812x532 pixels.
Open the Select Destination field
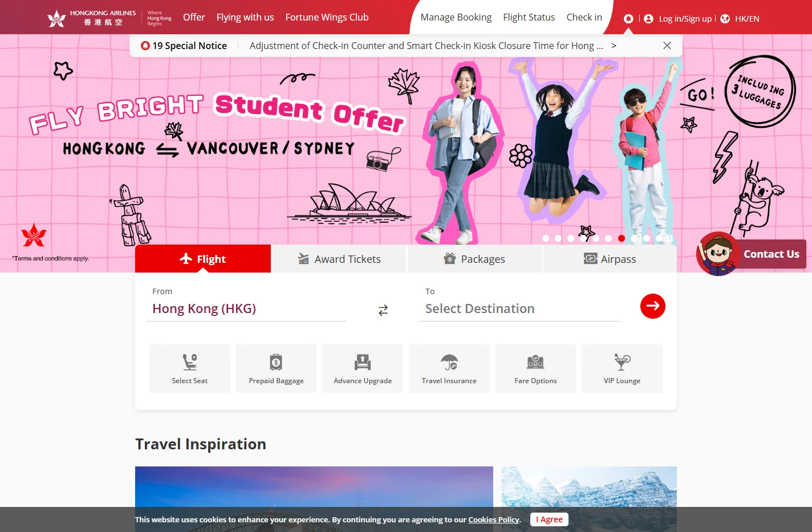(519, 308)
